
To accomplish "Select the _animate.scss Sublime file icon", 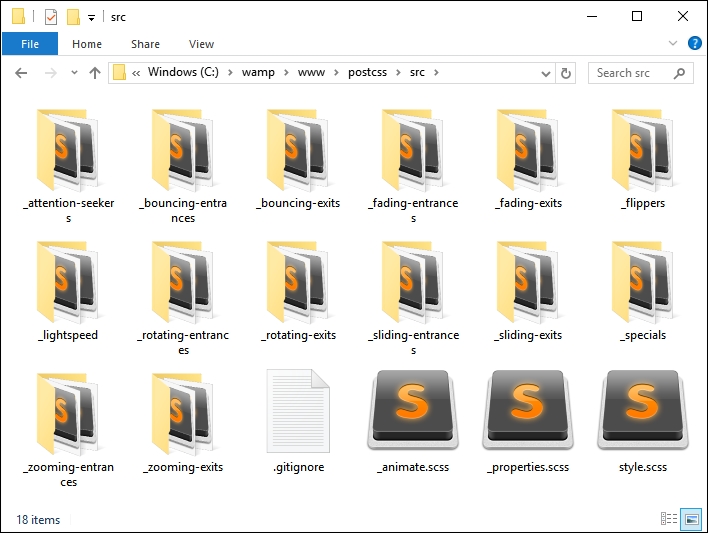I will [x=413, y=410].
